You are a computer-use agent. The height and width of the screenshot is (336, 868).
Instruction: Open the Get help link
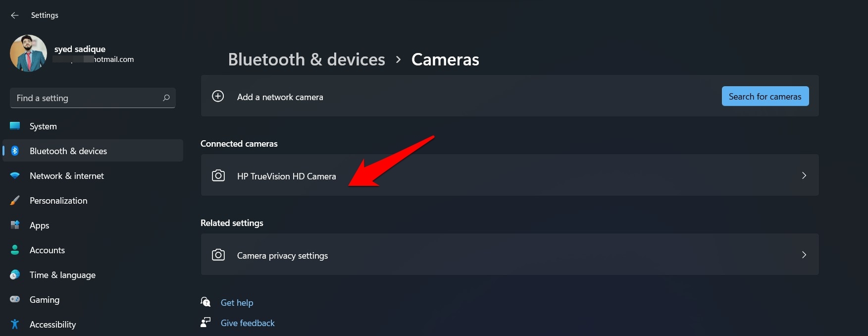click(x=237, y=303)
